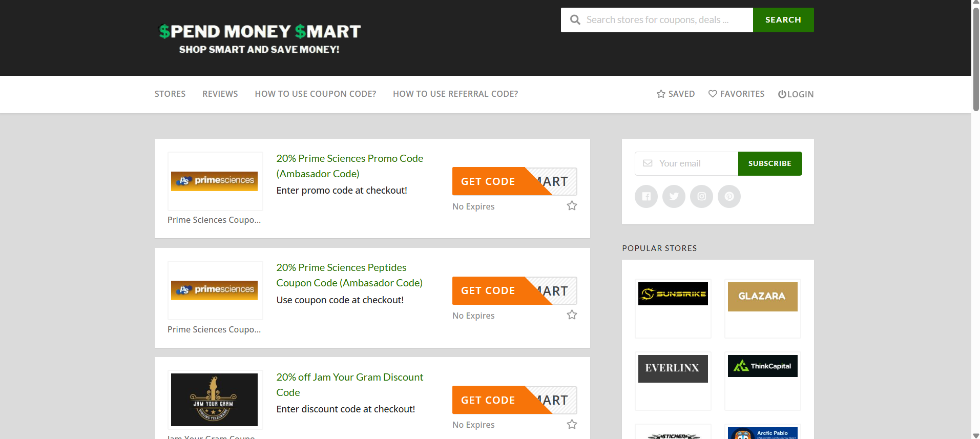Open the Stores menu item
Viewport: 980px width, 439px height.
point(170,94)
